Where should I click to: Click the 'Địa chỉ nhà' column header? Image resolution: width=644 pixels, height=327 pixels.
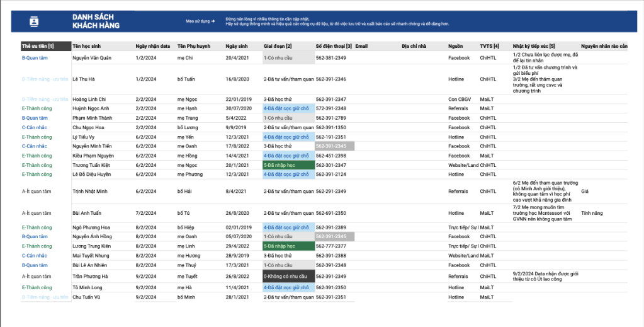(x=414, y=46)
